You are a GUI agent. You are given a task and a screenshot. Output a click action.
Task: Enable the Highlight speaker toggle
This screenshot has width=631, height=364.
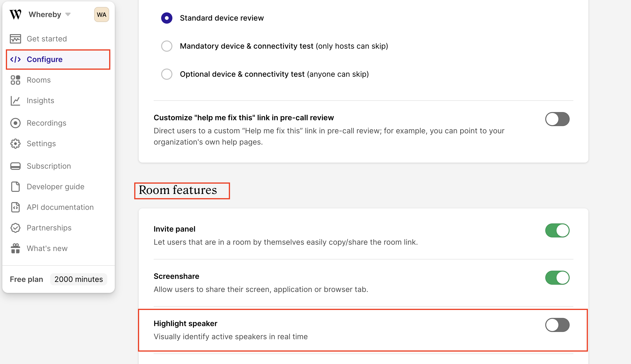(x=557, y=325)
